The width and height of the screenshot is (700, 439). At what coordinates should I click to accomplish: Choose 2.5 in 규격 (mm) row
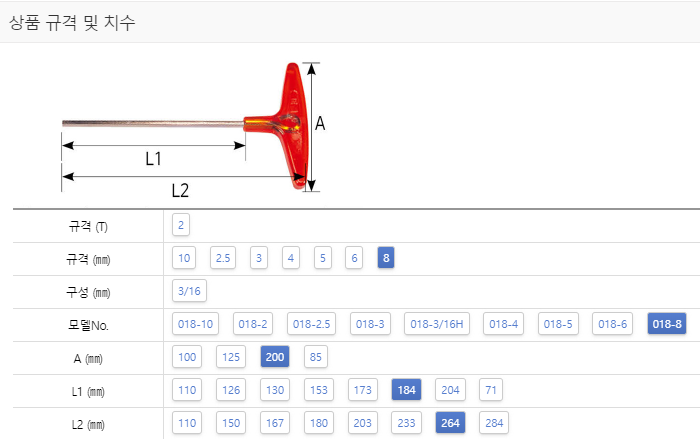click(223, 258)
